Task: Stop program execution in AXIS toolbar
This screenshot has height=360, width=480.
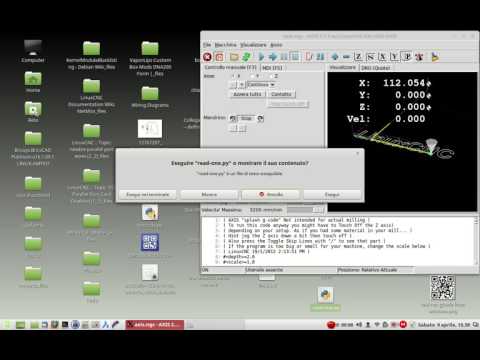Action: pyautogui.click(x=295, y=57)
